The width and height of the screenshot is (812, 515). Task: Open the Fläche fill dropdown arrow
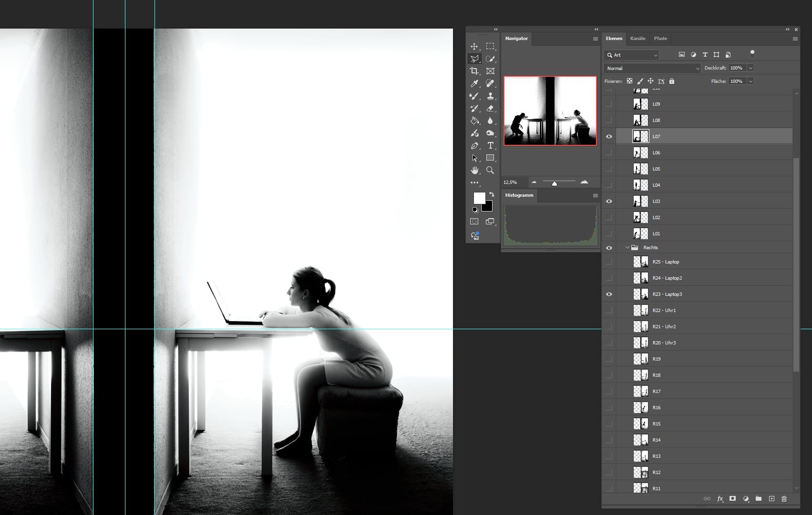tap(750, 81)
